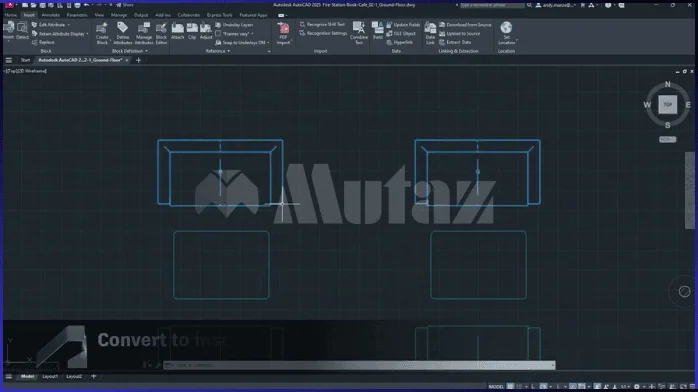Click the new drawing tab plus button
Screen dimensions: 698x392
click(x=138, y=60)
